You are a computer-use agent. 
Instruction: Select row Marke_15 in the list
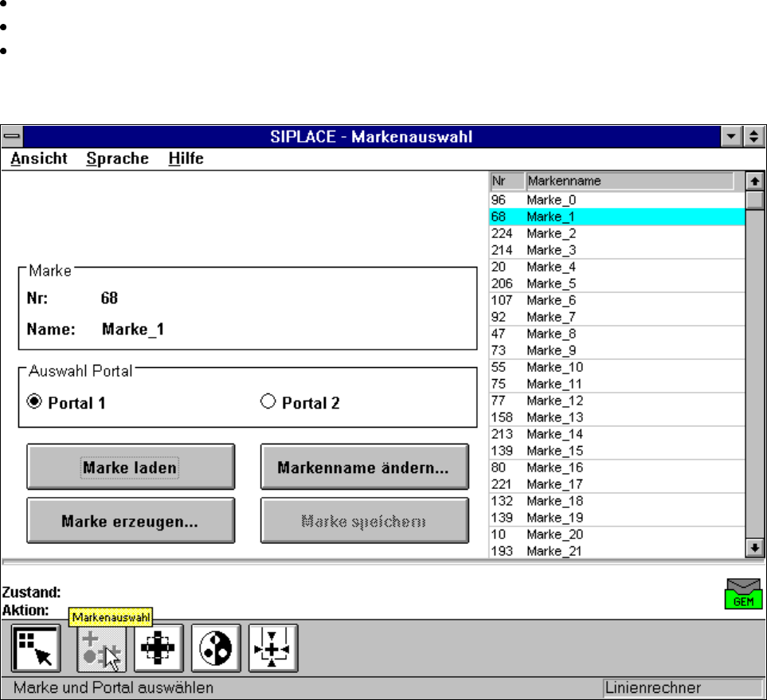pyautogui.click(x=617, y=451)
